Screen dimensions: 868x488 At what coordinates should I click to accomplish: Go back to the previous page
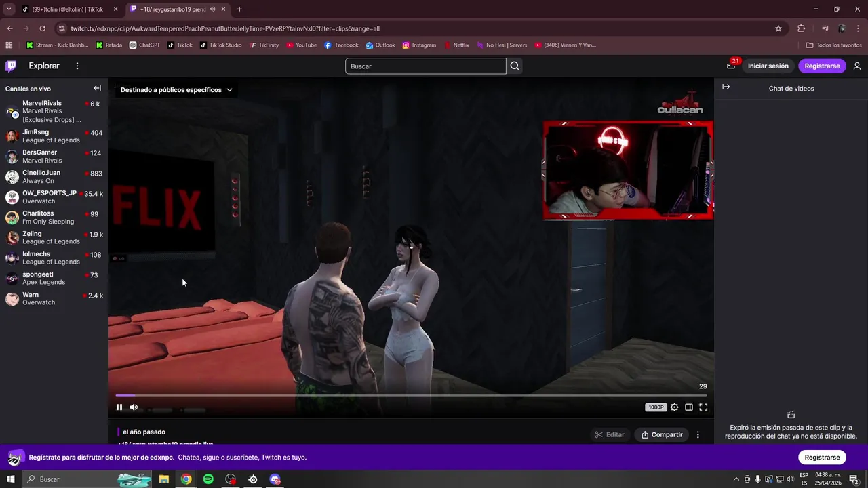[9, 28]
